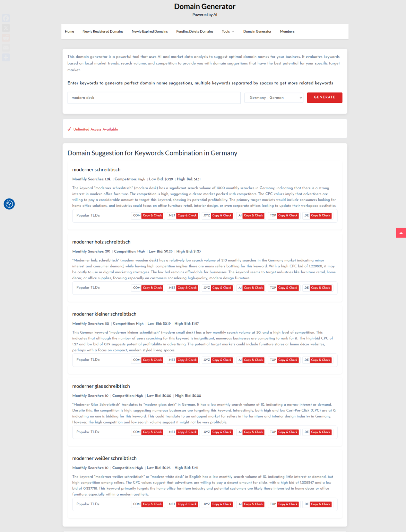The width and height of the screenshot is (406, 532).
Task: Open the Germany - German market dropdown
Action: point(274,98)
